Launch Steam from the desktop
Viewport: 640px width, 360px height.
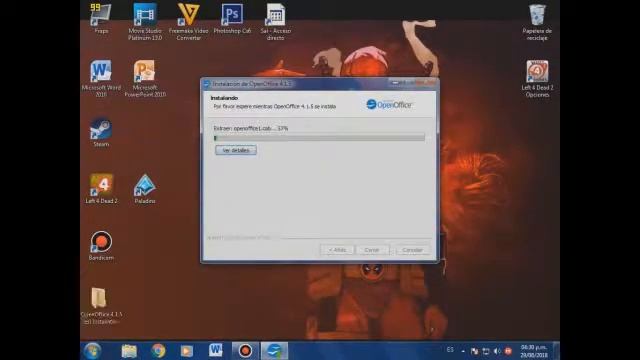tap(101, 132)
